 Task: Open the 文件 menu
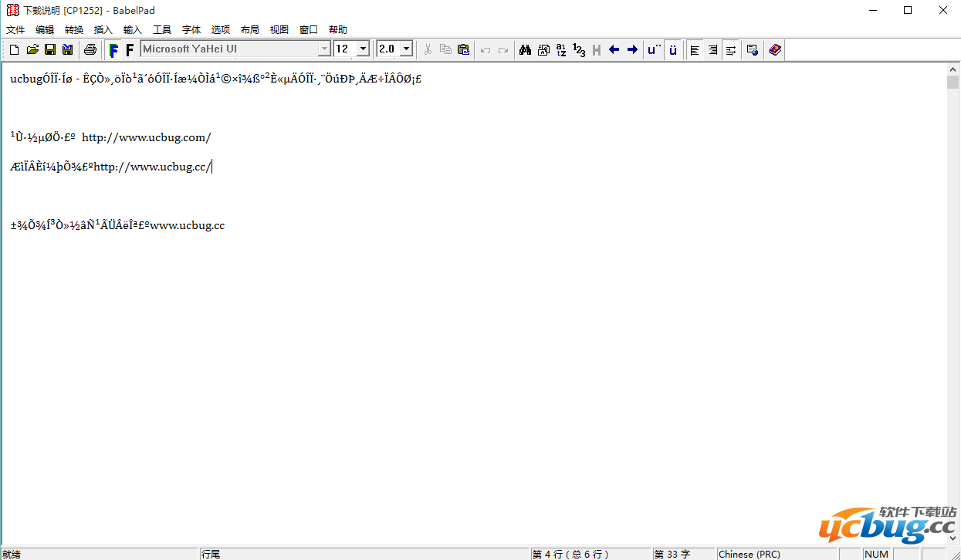pyautogui.click(x=15, y=29)
